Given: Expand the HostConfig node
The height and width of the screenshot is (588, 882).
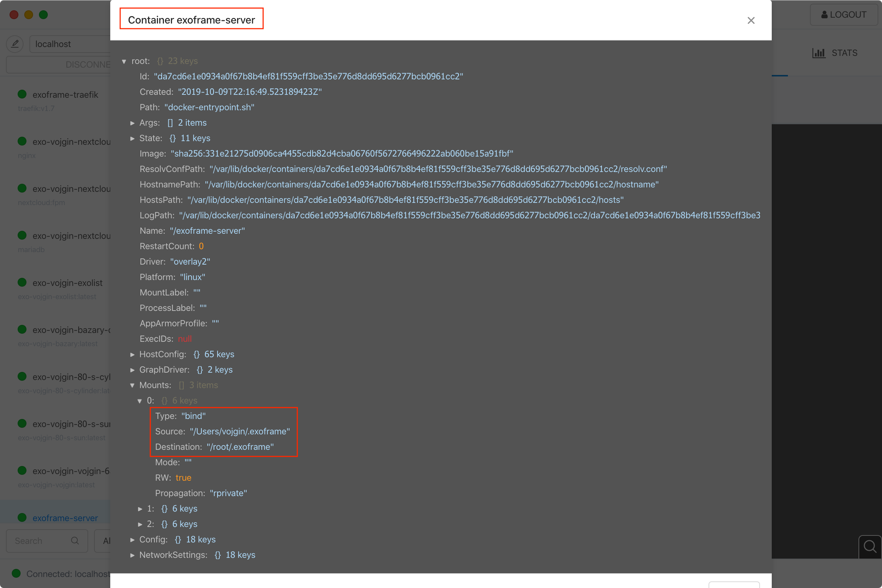Looking at the screenshot, I should [x=132, y=354].
